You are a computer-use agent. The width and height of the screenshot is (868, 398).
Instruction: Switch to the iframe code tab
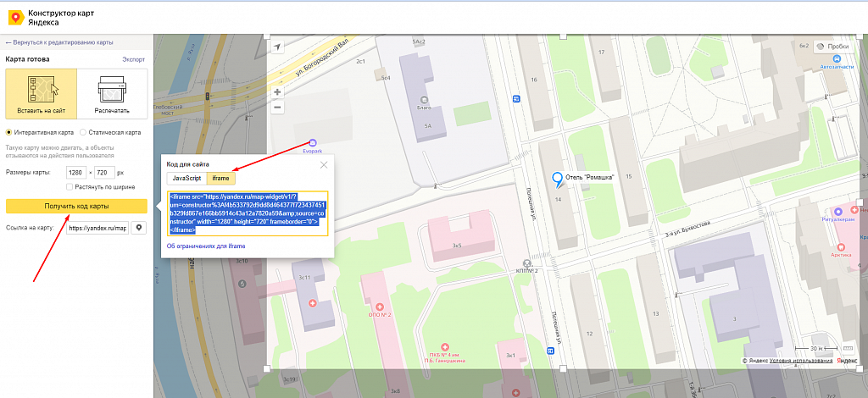coord(221,179)
